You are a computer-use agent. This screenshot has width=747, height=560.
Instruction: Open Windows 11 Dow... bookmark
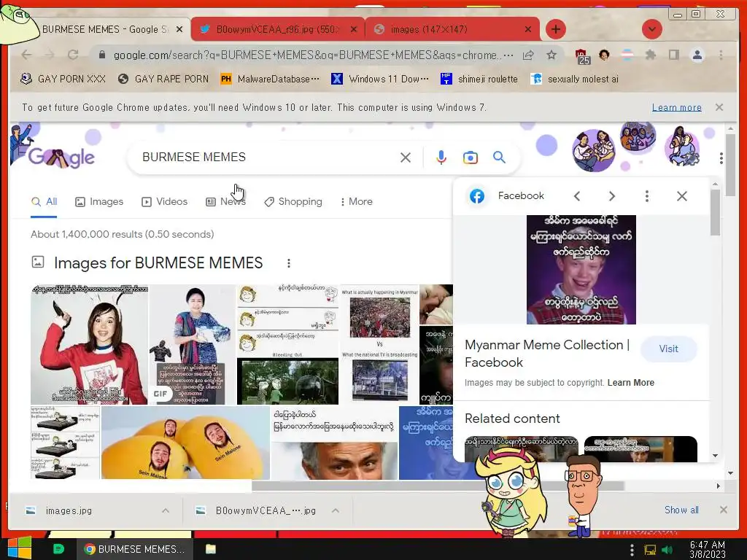point(379,79)
